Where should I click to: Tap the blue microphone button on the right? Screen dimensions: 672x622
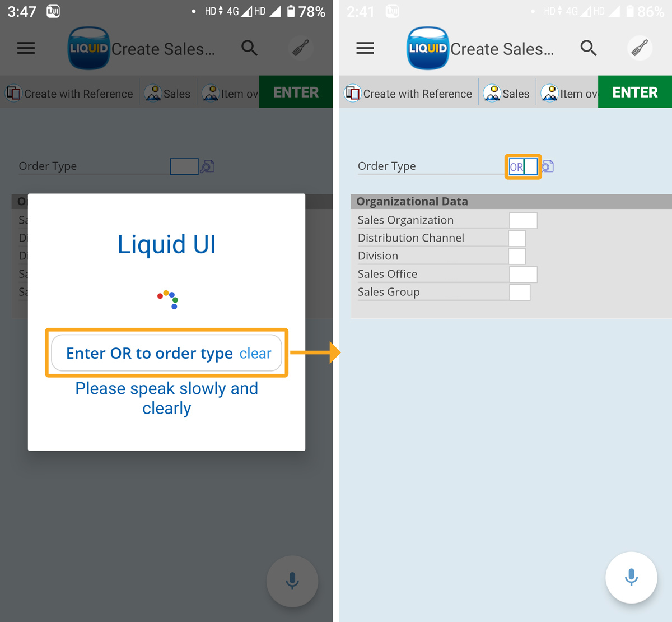click(x=631, y=578)
